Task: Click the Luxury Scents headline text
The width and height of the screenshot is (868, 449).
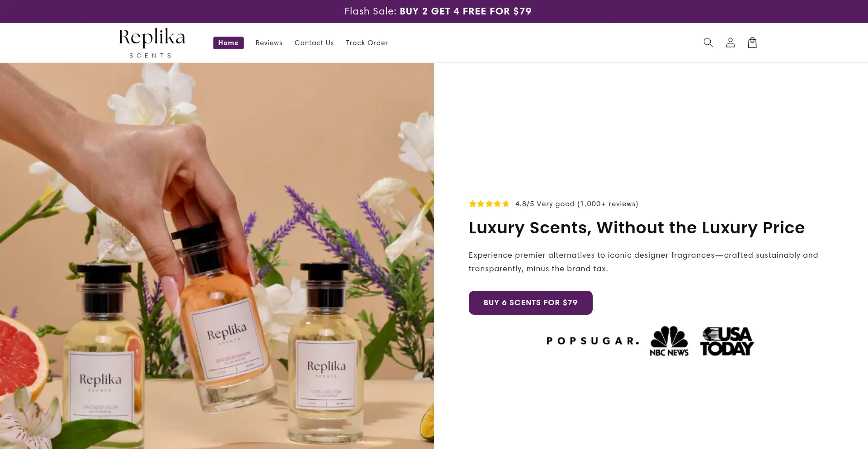Action: point(637,228)
